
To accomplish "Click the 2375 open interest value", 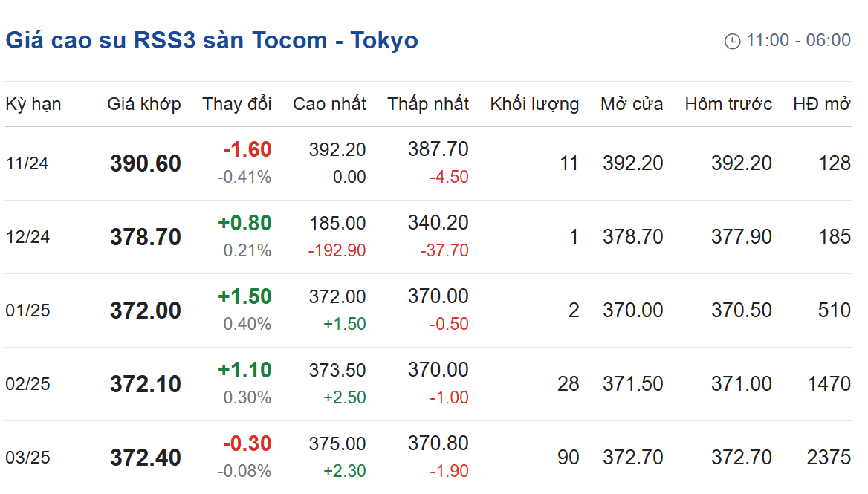I will coord(829,458).
